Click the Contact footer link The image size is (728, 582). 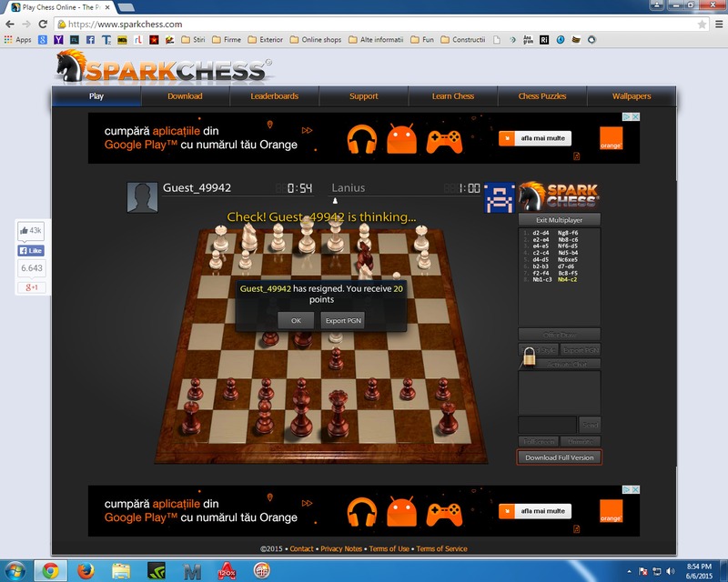tap(301, 548)
